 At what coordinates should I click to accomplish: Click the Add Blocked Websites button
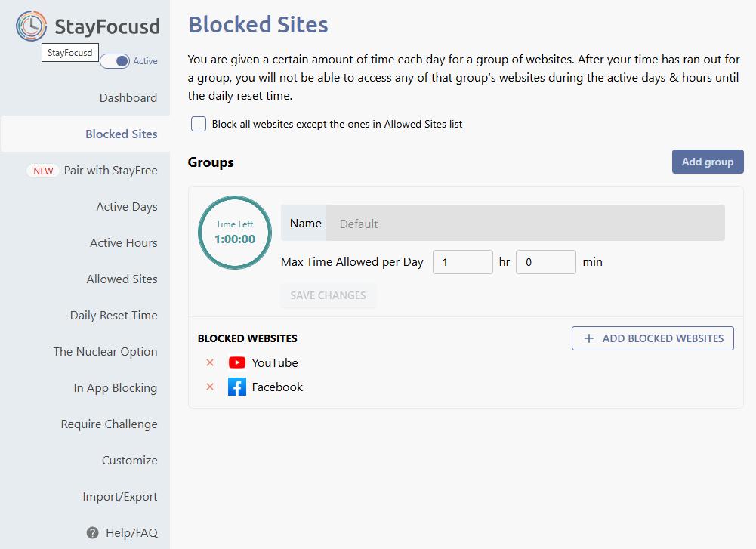tap(653, 338)
